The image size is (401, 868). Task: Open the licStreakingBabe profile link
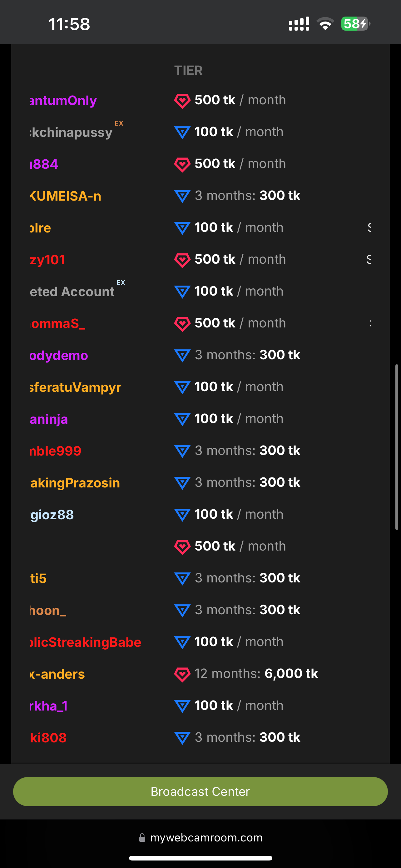[x=86, y=642]
